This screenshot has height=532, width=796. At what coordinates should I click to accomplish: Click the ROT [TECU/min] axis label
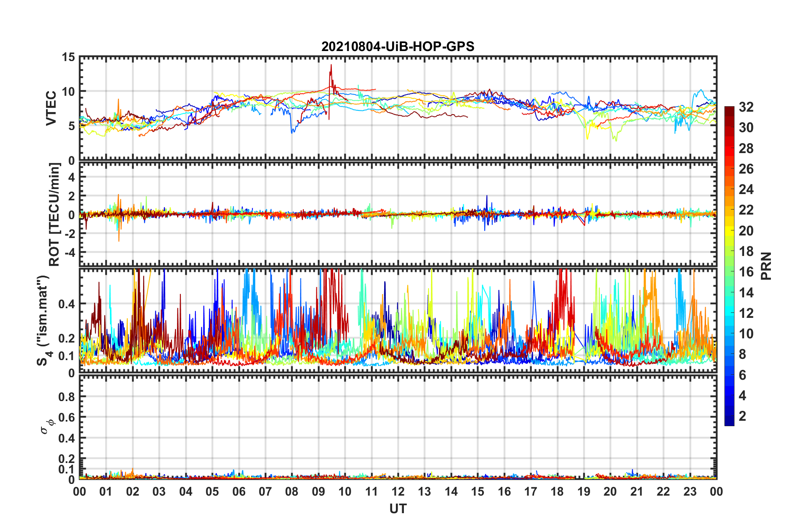click(54, 215)
